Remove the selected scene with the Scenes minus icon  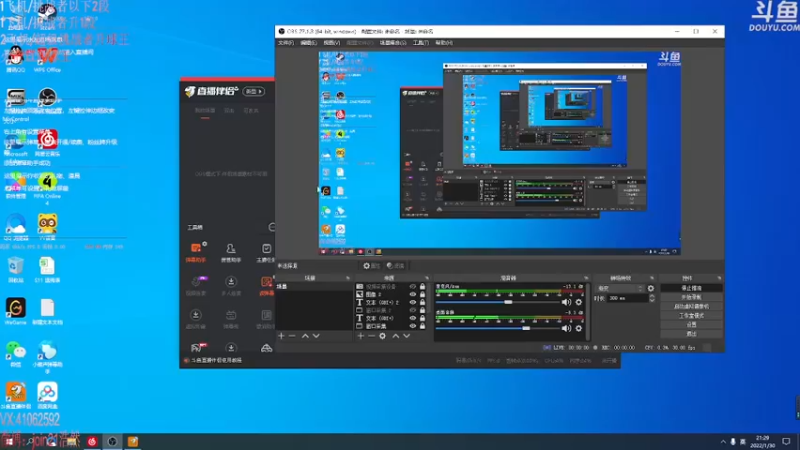coord(292,336)
